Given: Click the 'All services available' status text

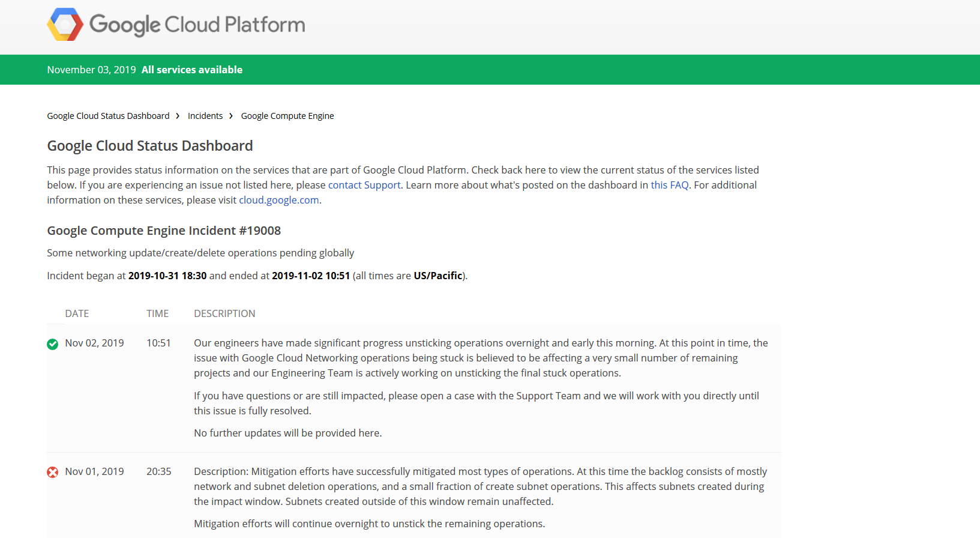Looking at the screenshot, I should pyautogui.click(x=192, y=70).
